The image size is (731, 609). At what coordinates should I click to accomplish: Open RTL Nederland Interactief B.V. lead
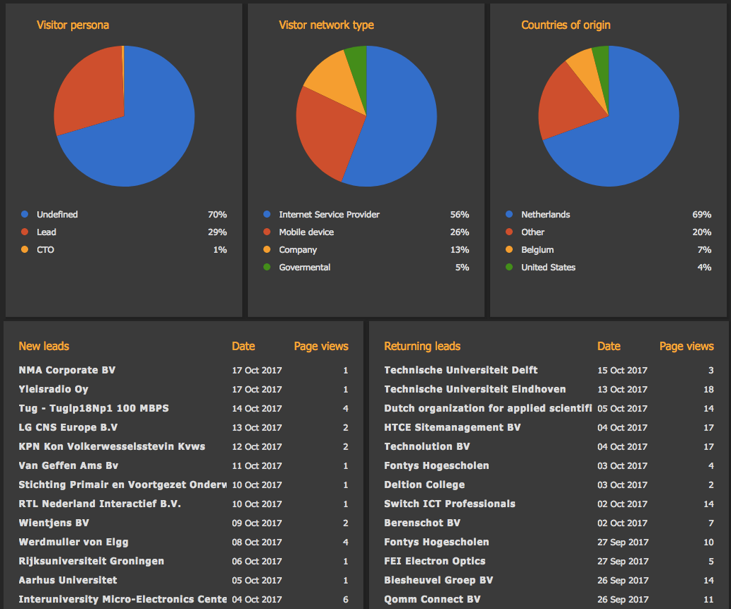click(x=100, y=504)
